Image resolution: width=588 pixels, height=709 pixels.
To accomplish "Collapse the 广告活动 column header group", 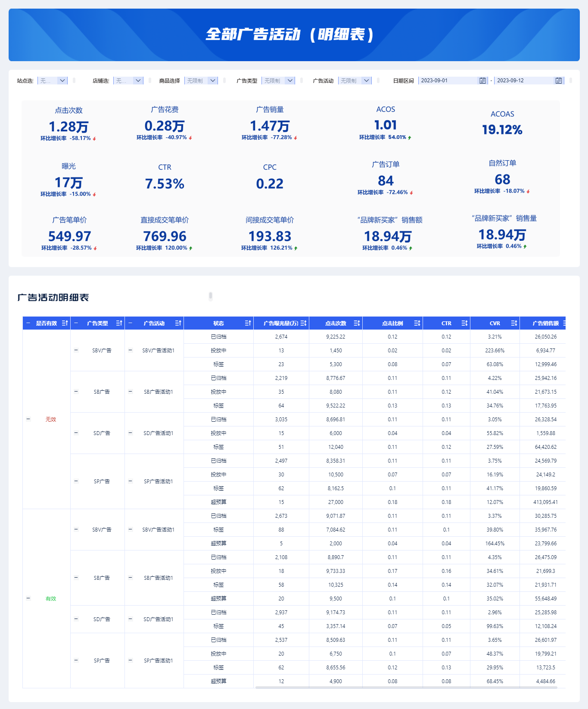I will 131,323.
